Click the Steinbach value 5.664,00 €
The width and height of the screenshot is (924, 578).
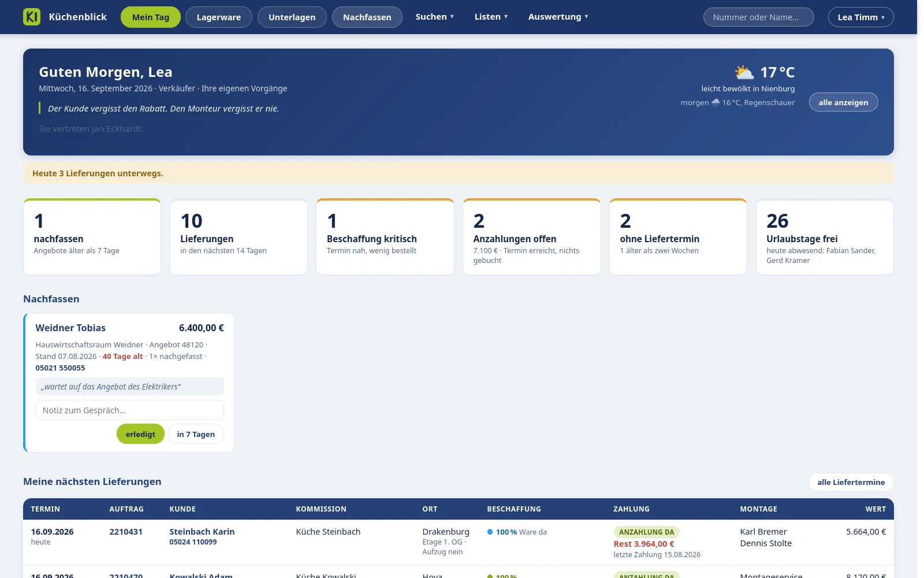(866, 532)
